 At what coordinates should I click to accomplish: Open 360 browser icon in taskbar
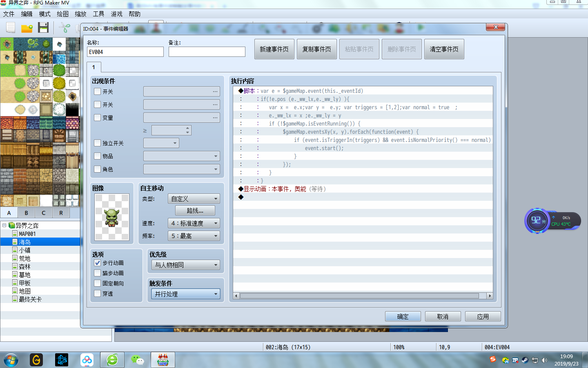click(112, 360)
